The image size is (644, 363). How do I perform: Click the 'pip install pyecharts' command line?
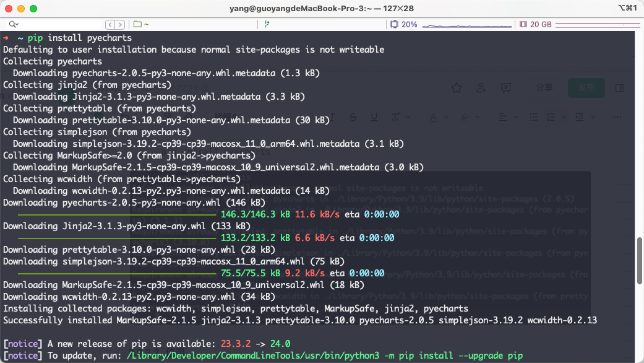point(79,38)
